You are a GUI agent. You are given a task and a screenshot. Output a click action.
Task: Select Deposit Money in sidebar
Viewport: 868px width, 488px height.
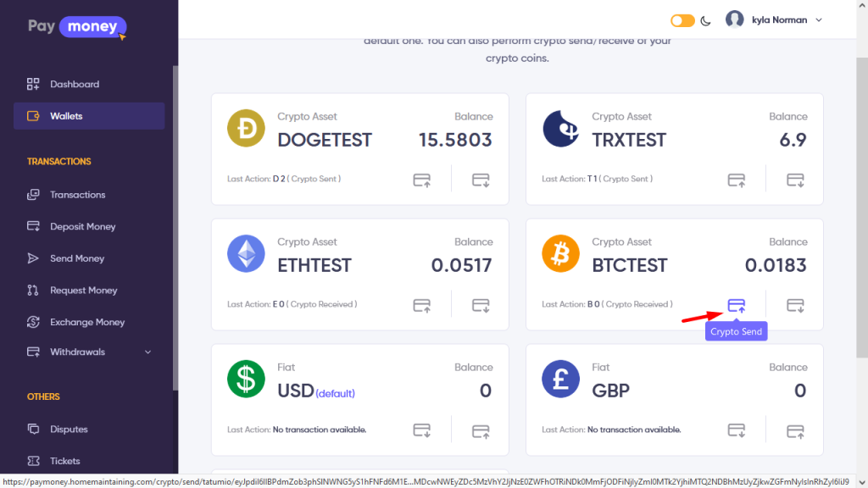click(x=82, y=227)
